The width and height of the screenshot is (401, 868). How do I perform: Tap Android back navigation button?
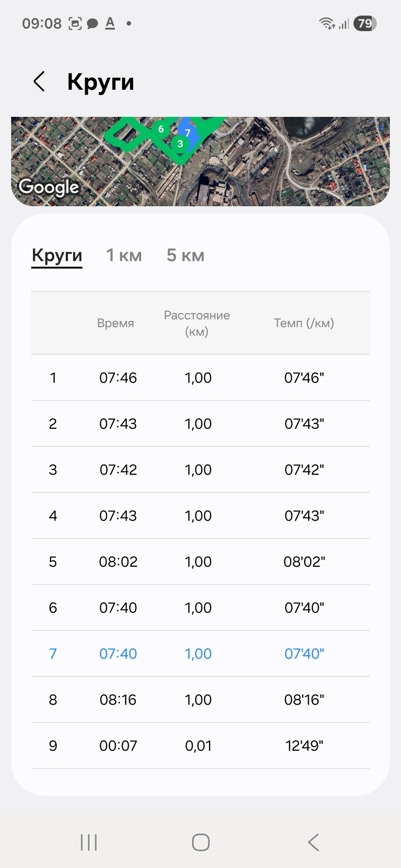point(313,842)
